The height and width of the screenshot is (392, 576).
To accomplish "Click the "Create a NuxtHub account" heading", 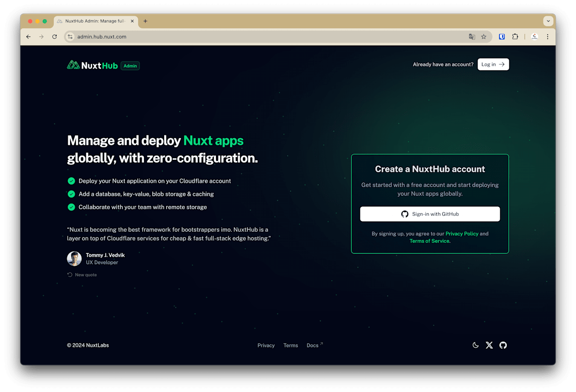I will click(x=430, y=169).
